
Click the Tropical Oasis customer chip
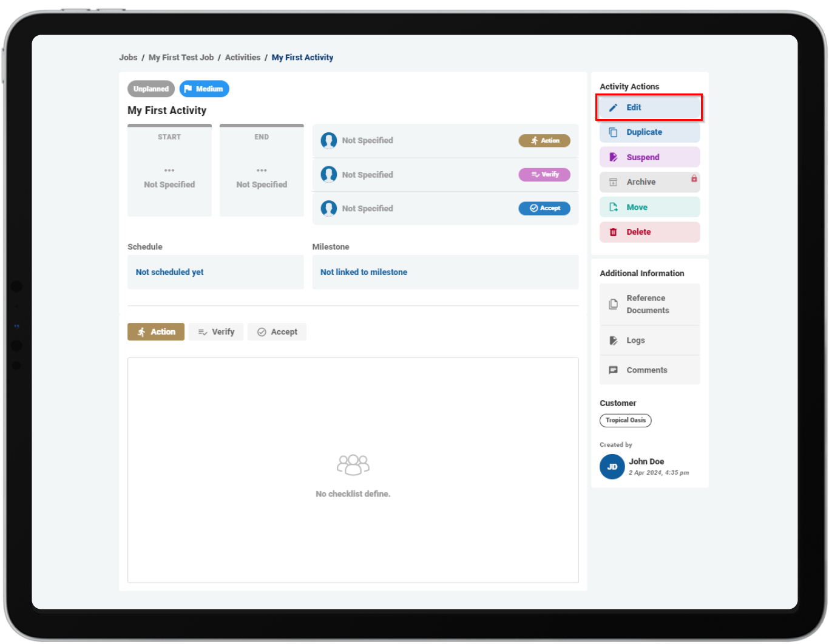coord(626,421)
